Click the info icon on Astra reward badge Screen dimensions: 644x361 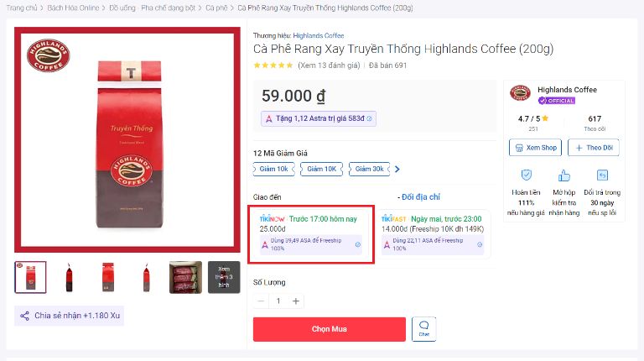pyautogui.click(x=369, y=119)
